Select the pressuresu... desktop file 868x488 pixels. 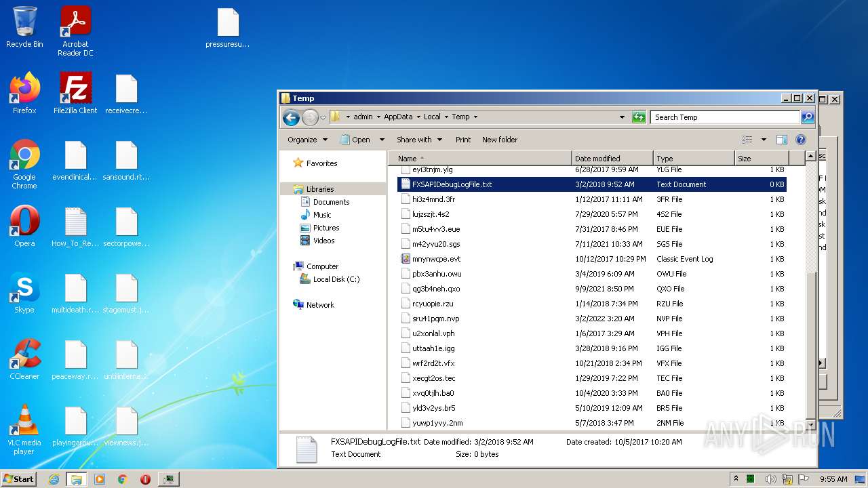click(228, 28)
